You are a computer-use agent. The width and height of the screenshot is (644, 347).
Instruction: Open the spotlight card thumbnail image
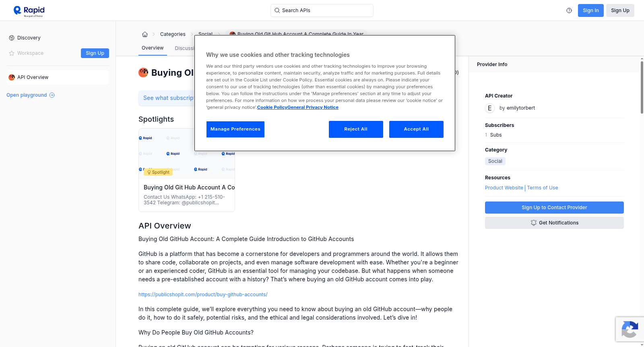point(187,154)
